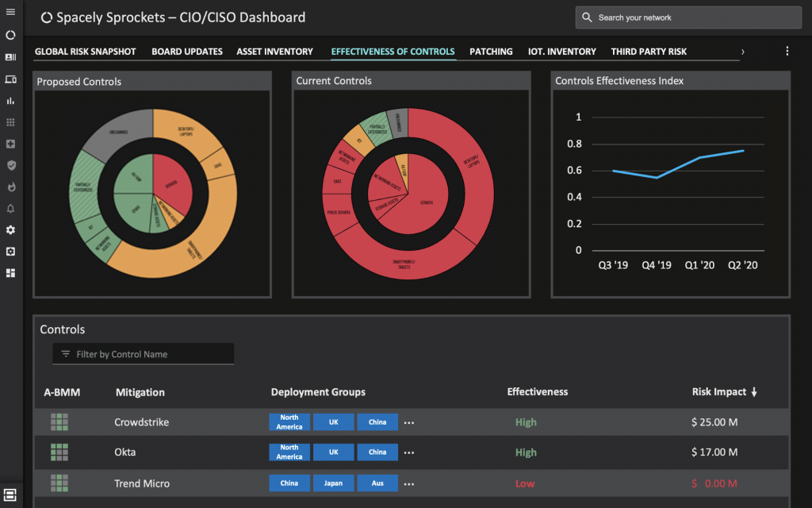Click North America tag in Okta row
812x508 pixels.
point(289,452)
